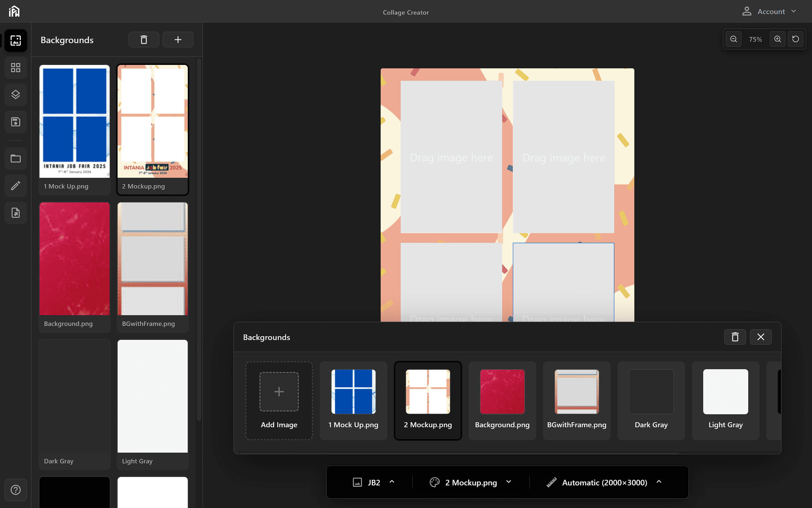The height and width of the screenshot is (508, 812).
Task: Select Background.png in popup panel
Action: click(x=502, y=400)
